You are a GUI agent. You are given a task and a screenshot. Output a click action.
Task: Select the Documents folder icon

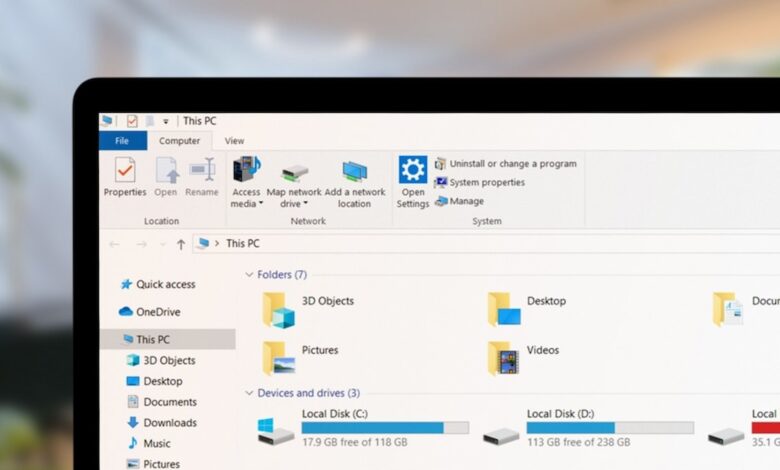728,309
